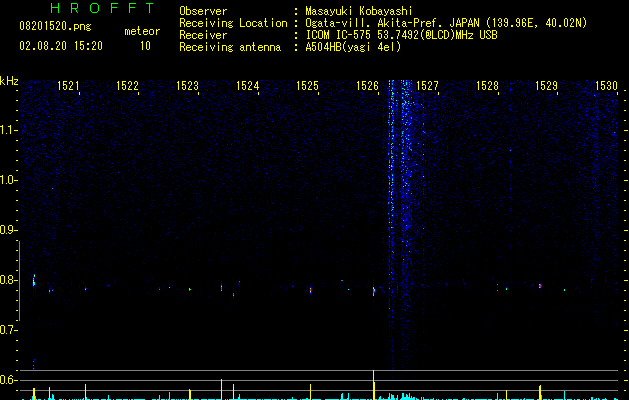Screen dimensions: 629x400
Task: Click the 1526 time axis marker
Action: pyautogui.click(x=367, y=86)
